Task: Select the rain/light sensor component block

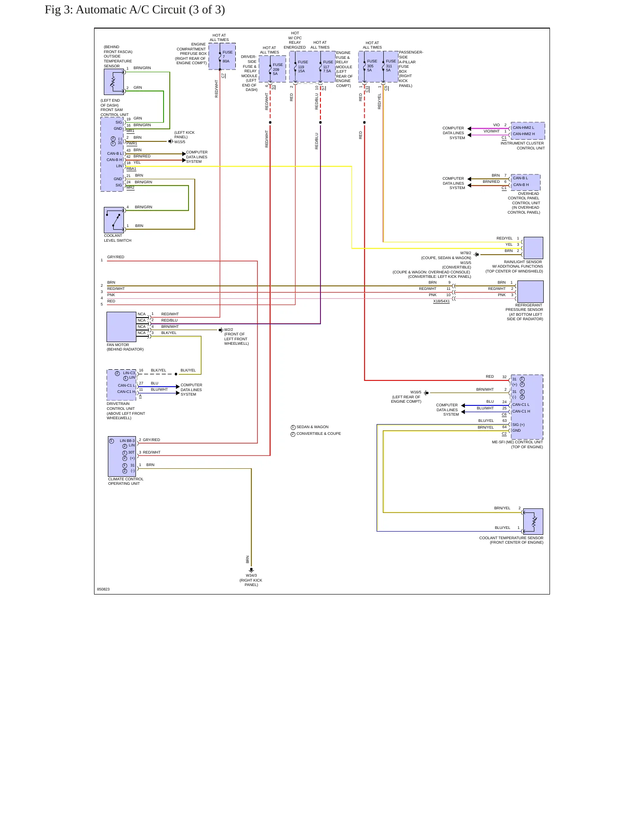Action: coord(533,248)
